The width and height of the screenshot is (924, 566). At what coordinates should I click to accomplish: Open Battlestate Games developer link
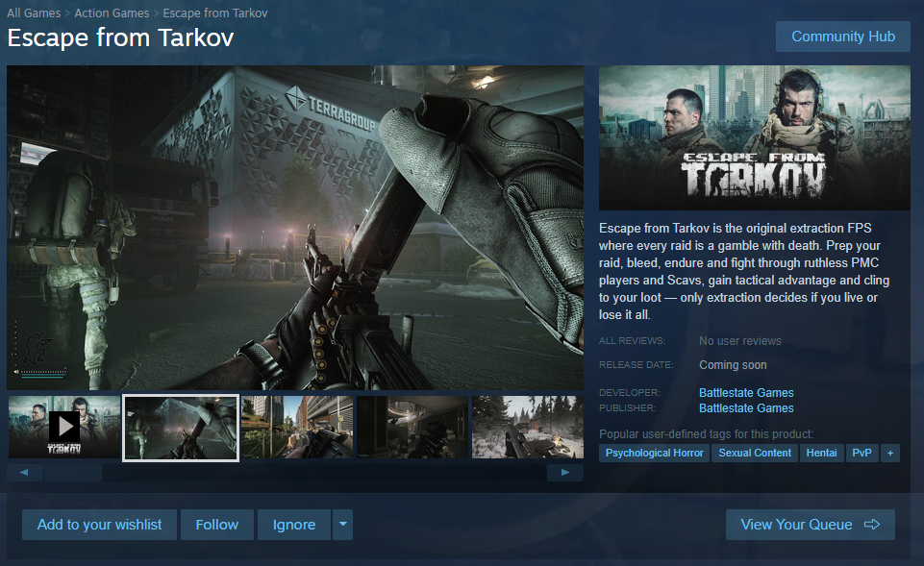pos(746,393)
